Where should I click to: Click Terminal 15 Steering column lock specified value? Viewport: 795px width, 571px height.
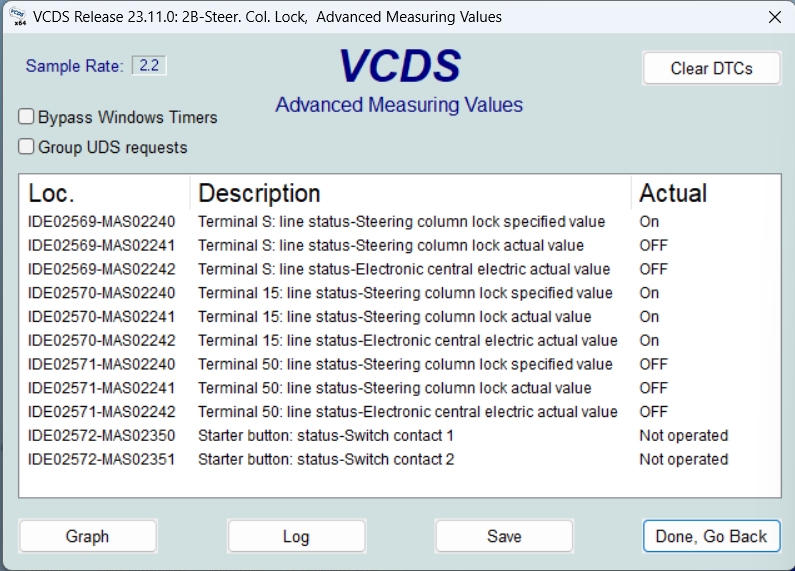pyautogui.click(x=406, y=293)
